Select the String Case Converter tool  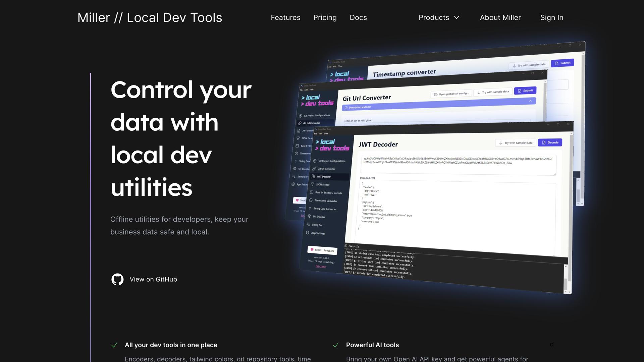pos(325,209)
